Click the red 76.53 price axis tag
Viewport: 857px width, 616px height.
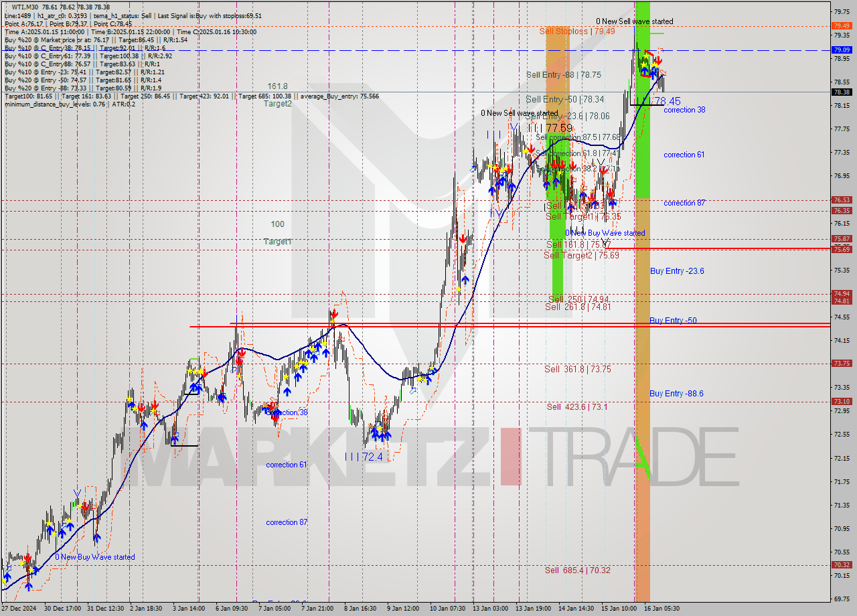click(x=841, y=200)
